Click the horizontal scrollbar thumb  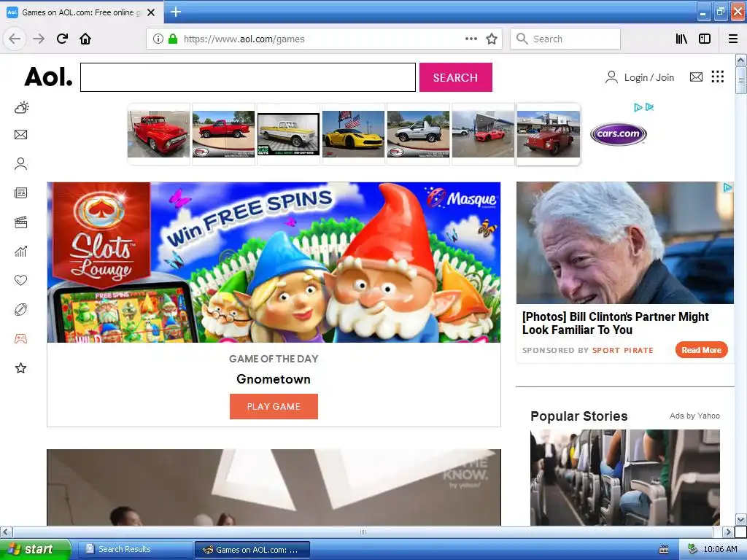tap(363, 532)
